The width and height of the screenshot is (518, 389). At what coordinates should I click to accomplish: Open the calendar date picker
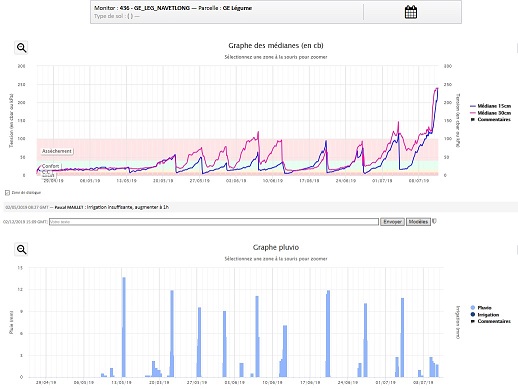pyautogui.click(x=411, y=12)
